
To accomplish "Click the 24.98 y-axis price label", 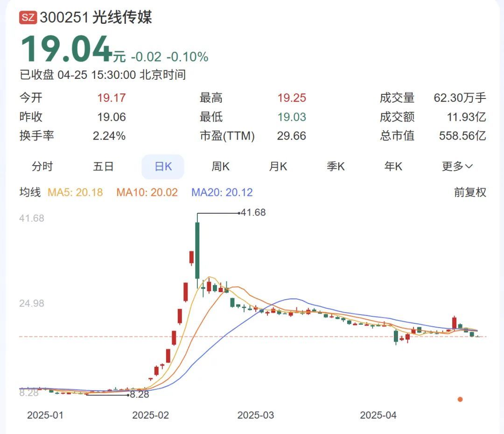I will [32, 303].
